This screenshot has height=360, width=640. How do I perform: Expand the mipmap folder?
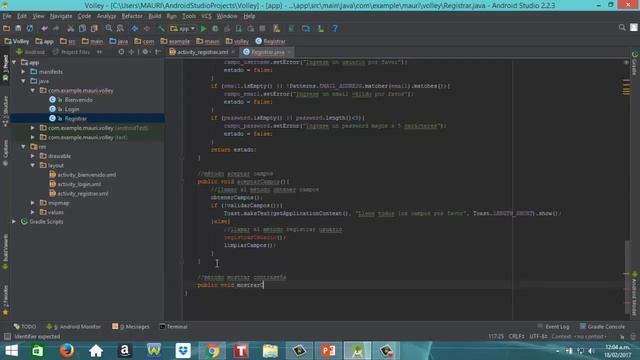(x=33, y=203)
